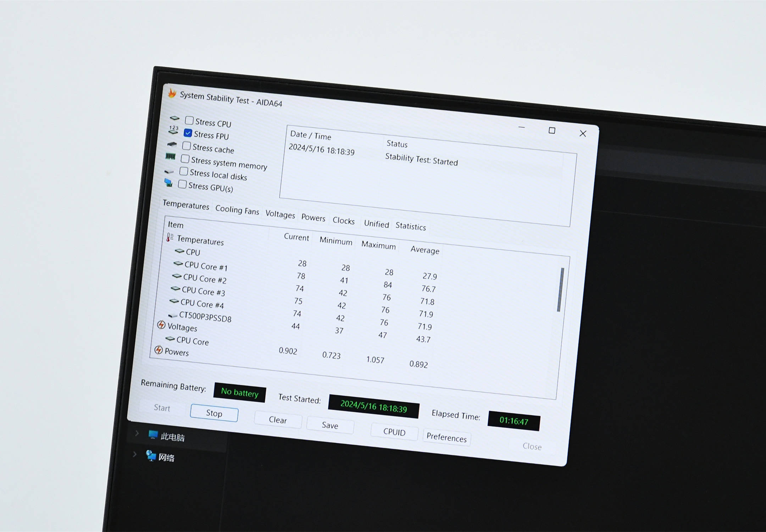Image resolution: width=766 pixels, height=532 pixels.
Task: Click the Current column header
Action: click(x=296, y=237)
